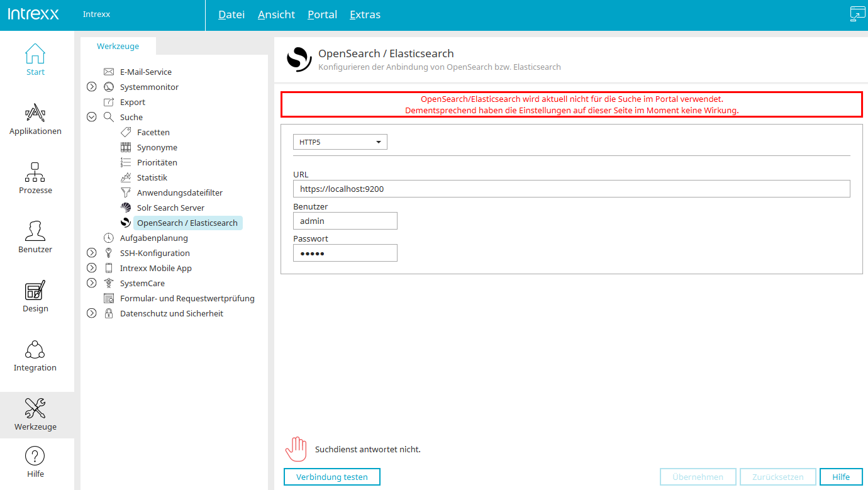Click into the URL input field
868x490 pixels.
(571, 189)
